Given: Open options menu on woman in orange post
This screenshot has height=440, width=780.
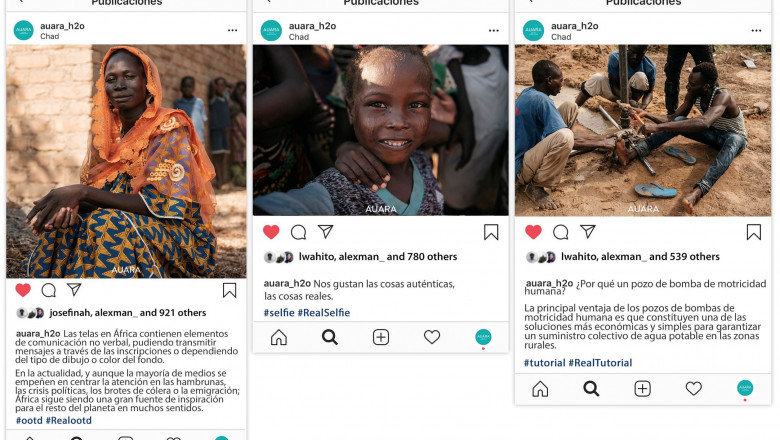Looking at the screenshot, I should point(232,30).
